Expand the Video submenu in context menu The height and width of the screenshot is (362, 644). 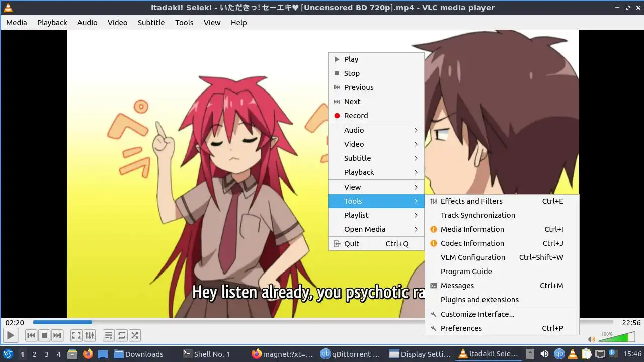(376, 144)
